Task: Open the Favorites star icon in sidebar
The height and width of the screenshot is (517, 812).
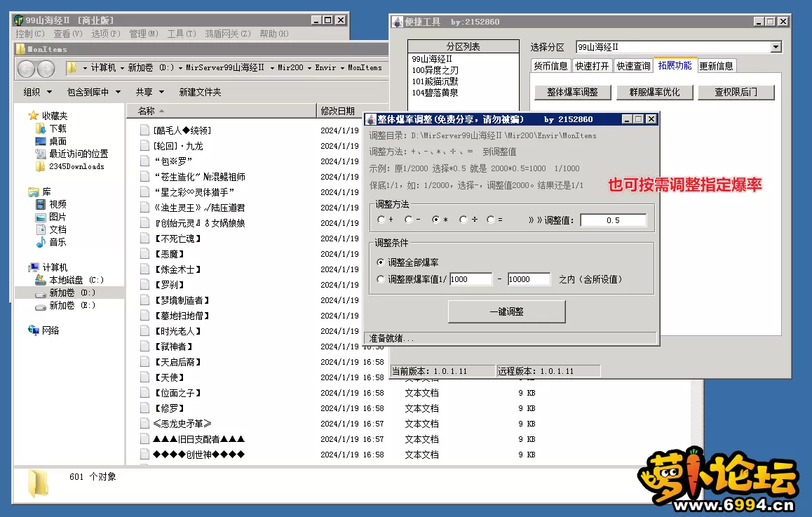Action: click(34, 116)
